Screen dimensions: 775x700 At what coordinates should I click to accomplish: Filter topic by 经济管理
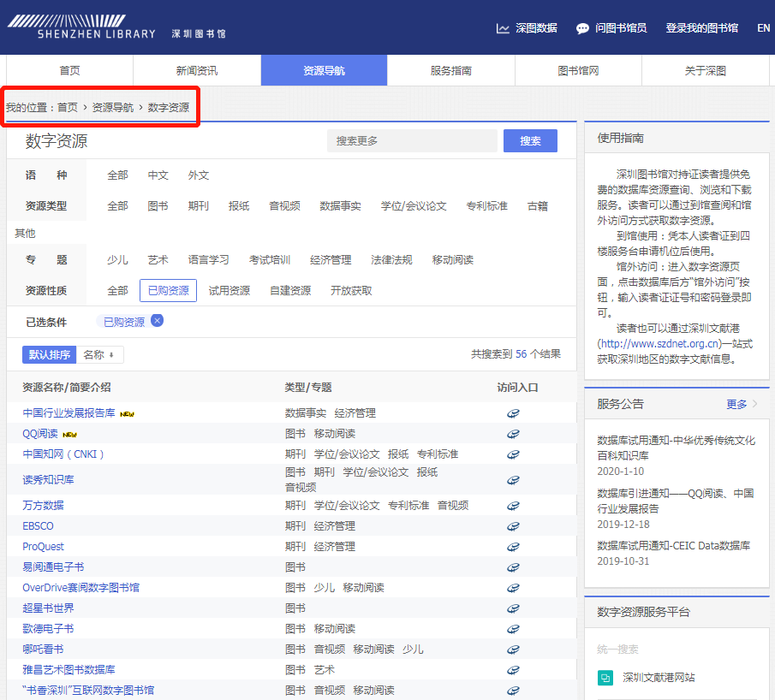point(331,260)
